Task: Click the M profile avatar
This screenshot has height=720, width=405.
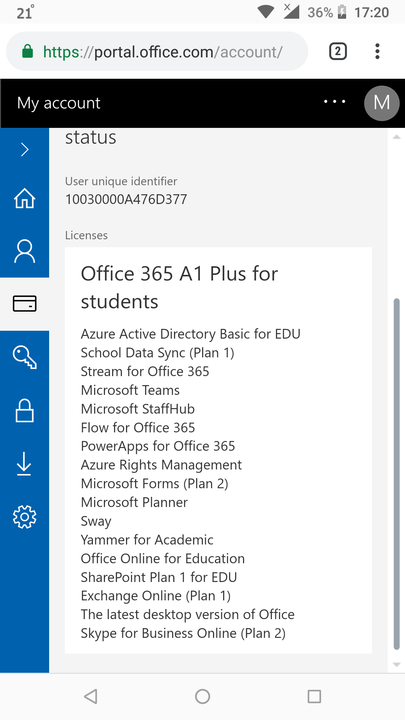Action: click(382, 103)
